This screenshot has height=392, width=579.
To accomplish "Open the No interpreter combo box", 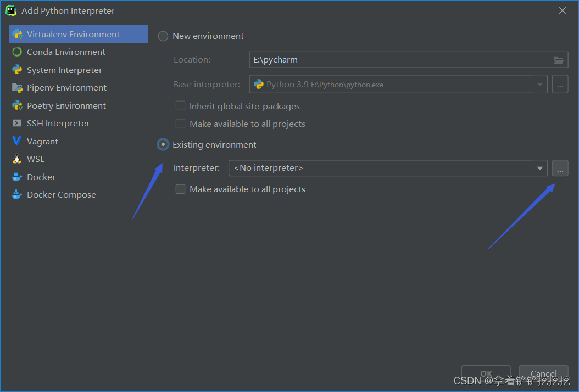I will point(388,169).
